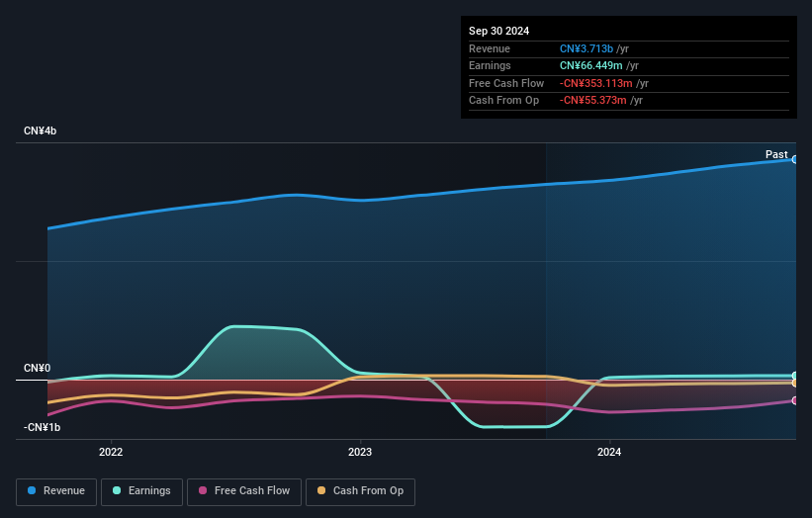
Task: Toggle the Free Cash Flow legend button
Action: coord(244,491)
